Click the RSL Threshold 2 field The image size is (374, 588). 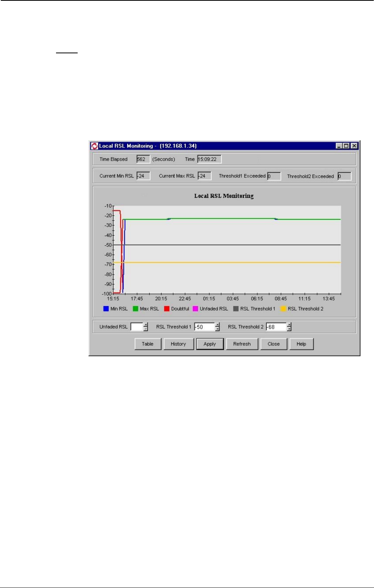[276, 327]
